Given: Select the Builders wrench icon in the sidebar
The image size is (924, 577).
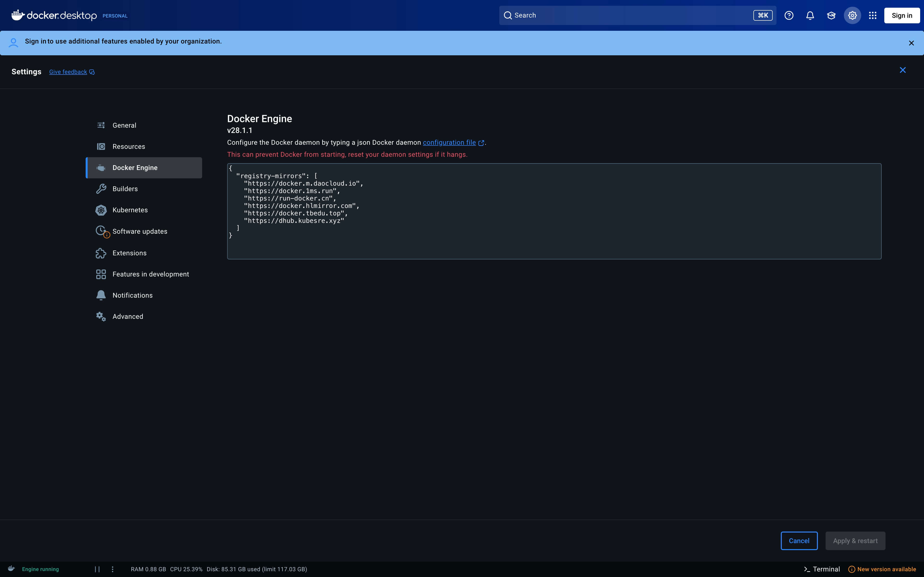Looking at the screenshot, I should tap(101, 188).
